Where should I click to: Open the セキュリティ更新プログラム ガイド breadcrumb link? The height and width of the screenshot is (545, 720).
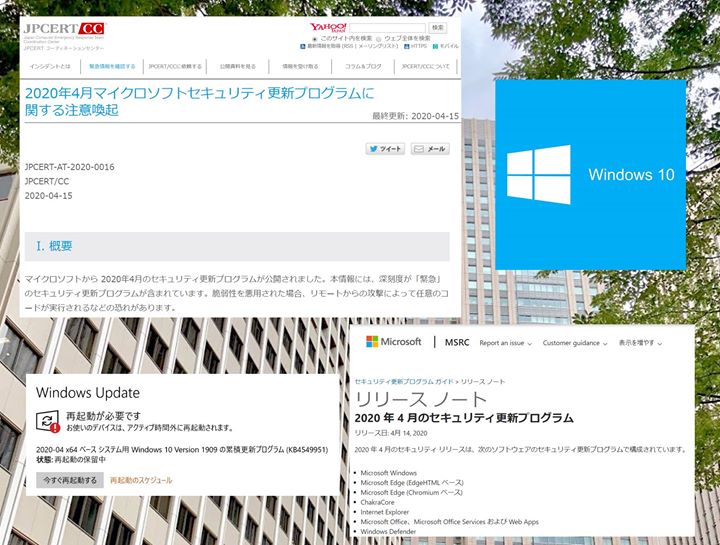404,382
